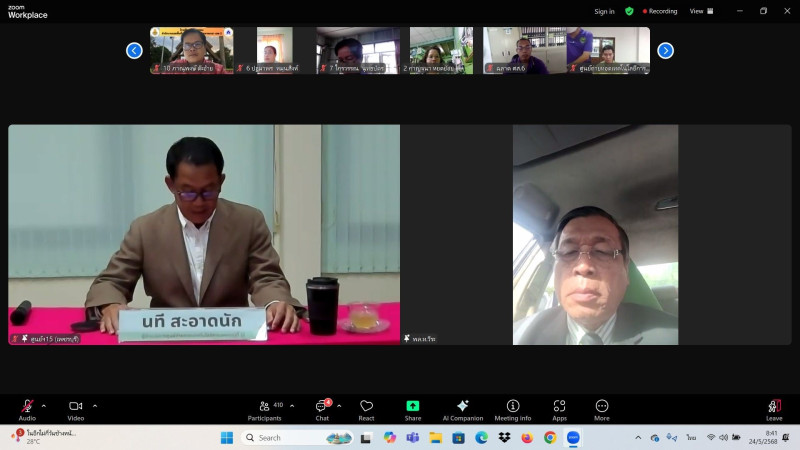Open Microsoft Edge from taskbar
The width and height of the screenshot is (800, 450).
pos(482,438)
